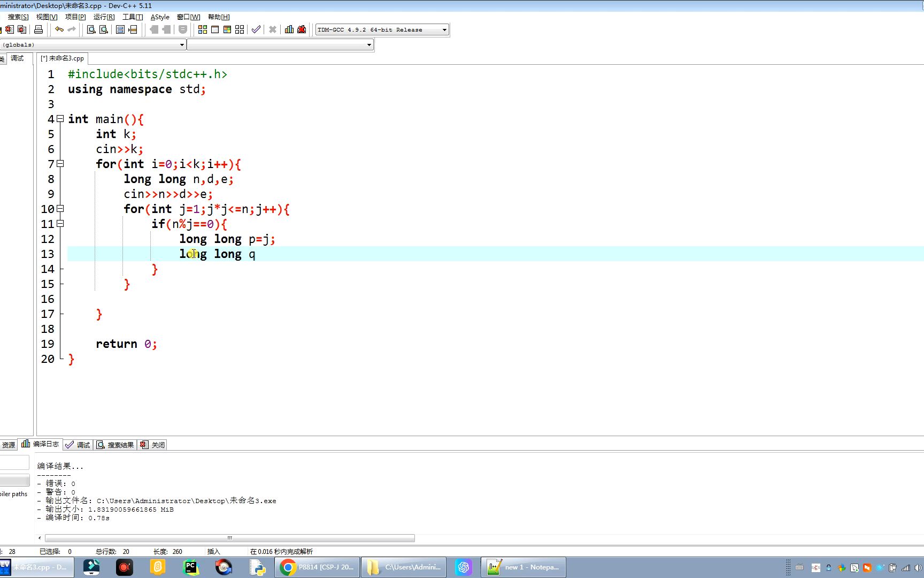Click the redo arrow icon

tap(72, 29)
